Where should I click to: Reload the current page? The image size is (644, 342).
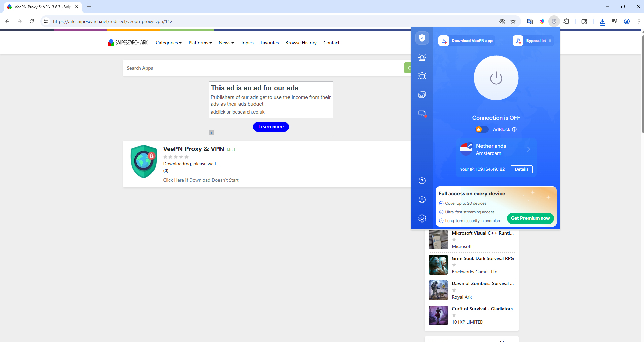click(32, 21)
